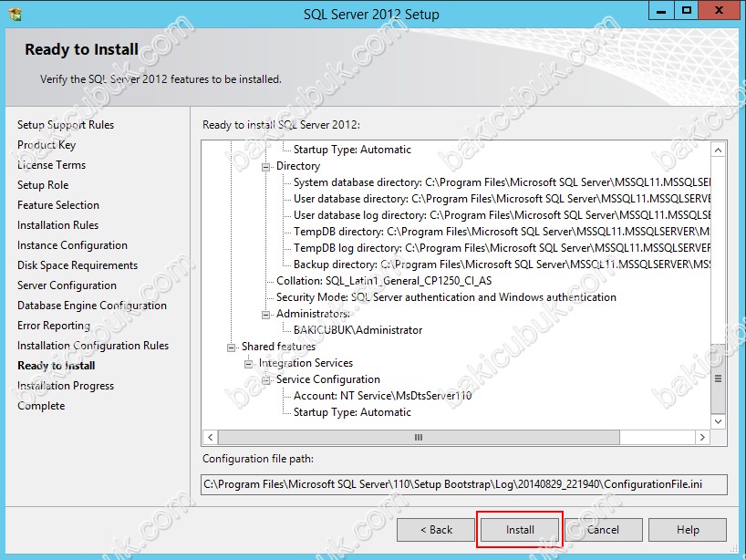This screenshot has height=560, width=746.
Task: Select the Integration Services tree label
Action: coord(306,363)
